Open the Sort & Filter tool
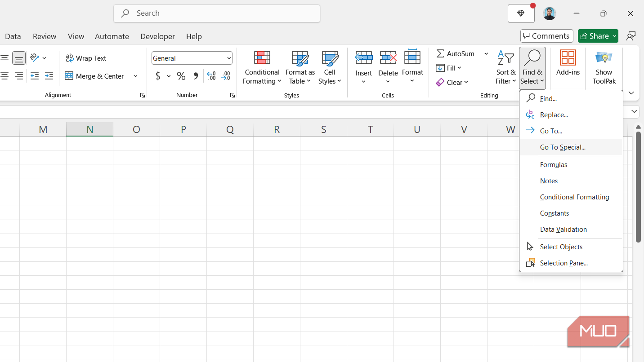 point(506,68)
